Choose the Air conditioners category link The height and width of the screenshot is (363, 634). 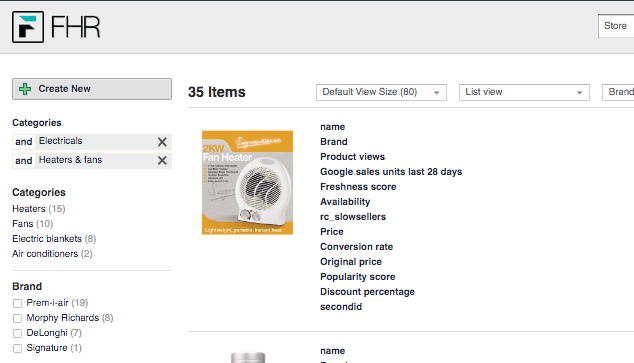pos(45,253)
